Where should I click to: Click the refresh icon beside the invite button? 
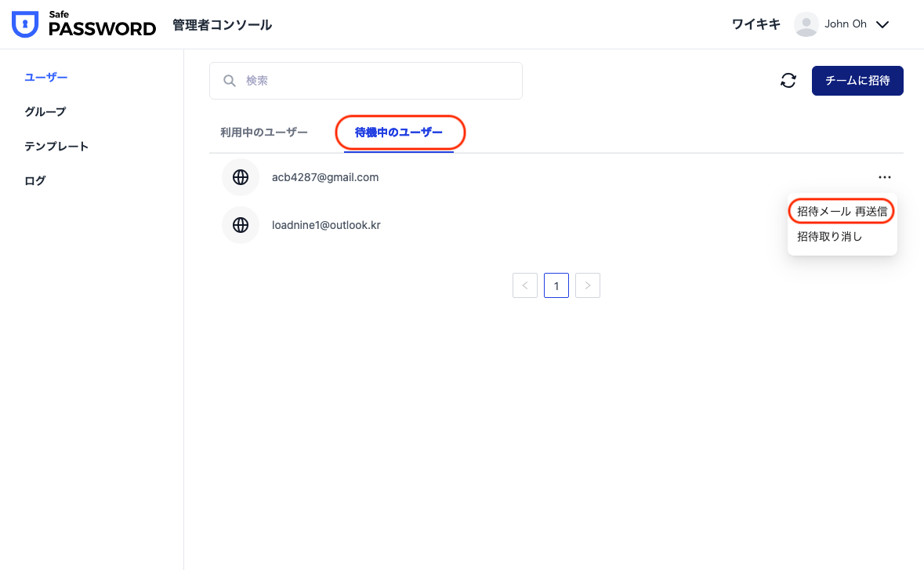click(788, 81)
